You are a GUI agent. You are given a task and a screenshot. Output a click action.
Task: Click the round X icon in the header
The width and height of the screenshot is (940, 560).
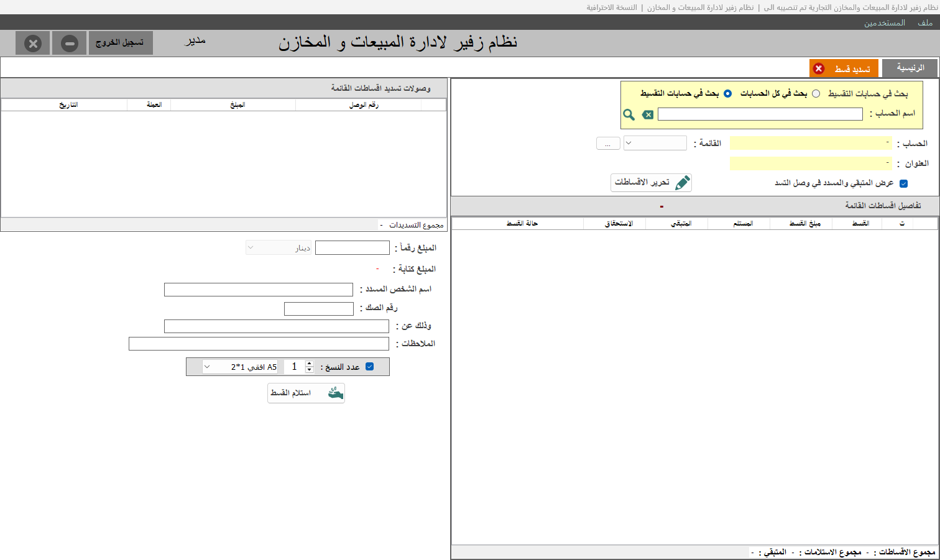(x=33, y=44)
